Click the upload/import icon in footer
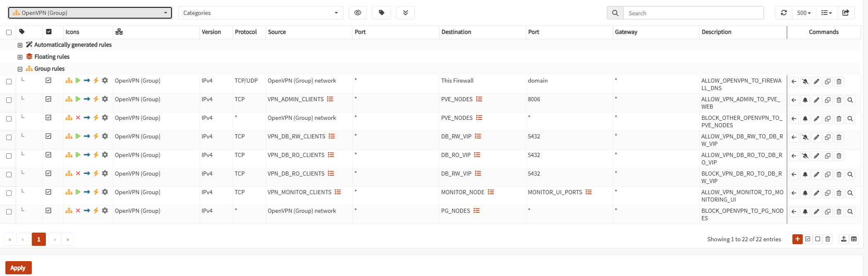Viewport: 868px width, 276px height. (844, 239)
